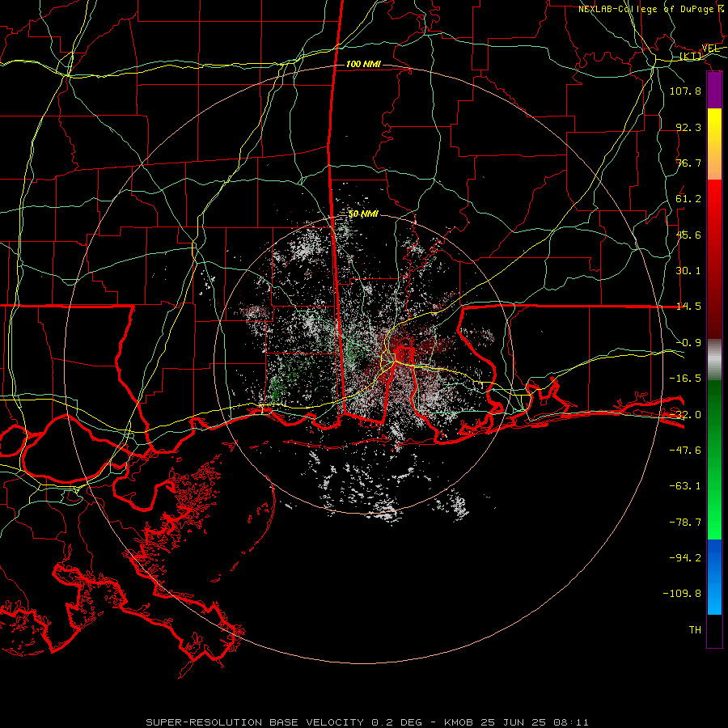Click the -78.7 legend value
This screenshot has height=728, width=728.
(685, 523)
